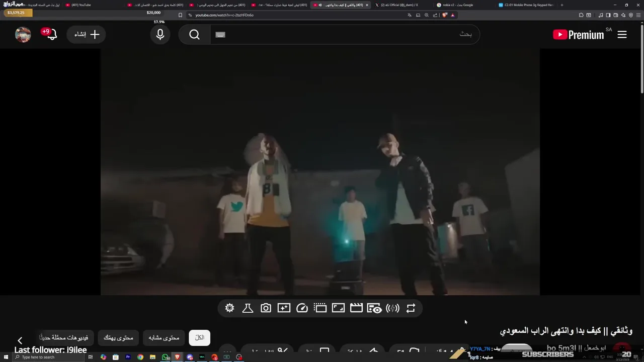Select the All (الكل) filter chip
Image resolution: width=644 pixels, height=362 pixels.
coord(200,337)
